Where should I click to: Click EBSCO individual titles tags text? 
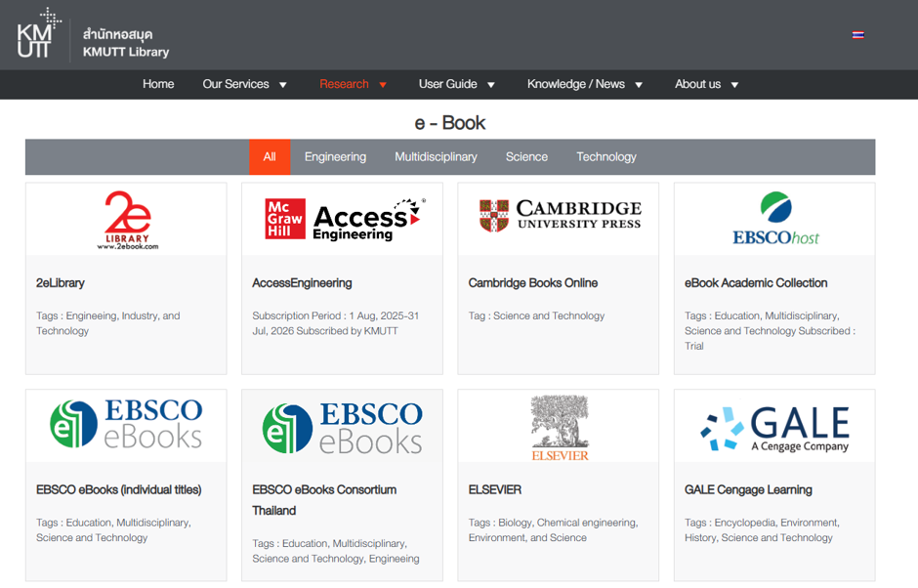coord(113,530)
